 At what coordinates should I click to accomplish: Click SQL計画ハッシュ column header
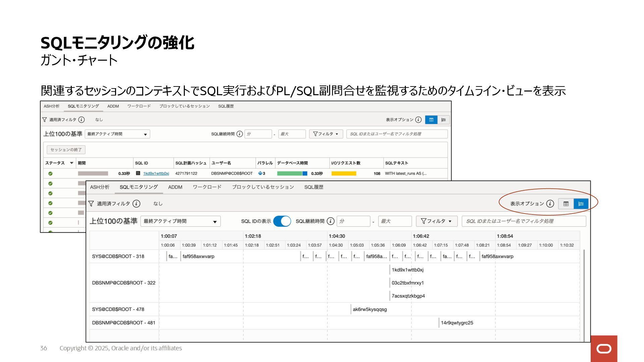(192, 163)
